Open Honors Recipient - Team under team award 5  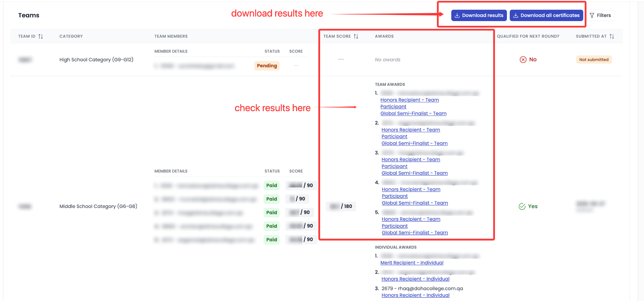pos(411,219)
